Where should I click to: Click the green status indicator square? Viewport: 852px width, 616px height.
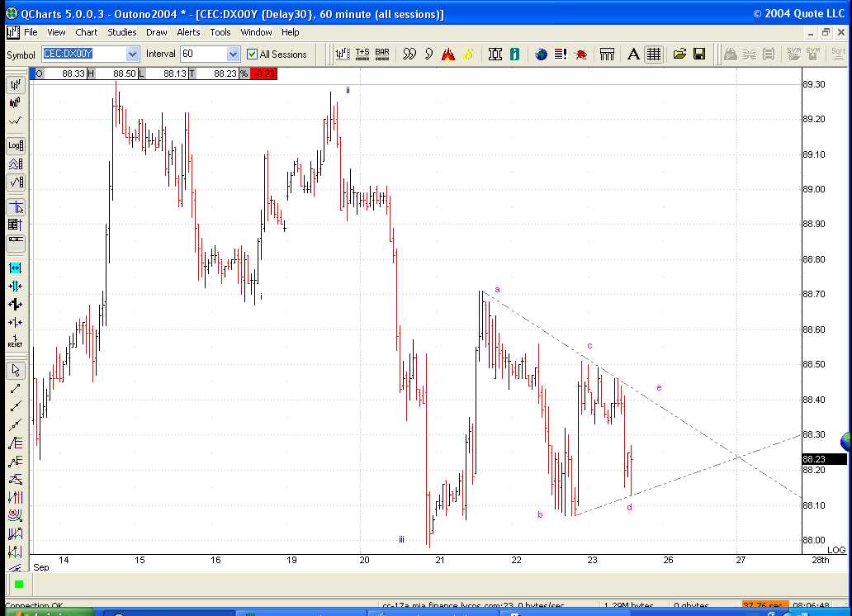tap(18, 584)
